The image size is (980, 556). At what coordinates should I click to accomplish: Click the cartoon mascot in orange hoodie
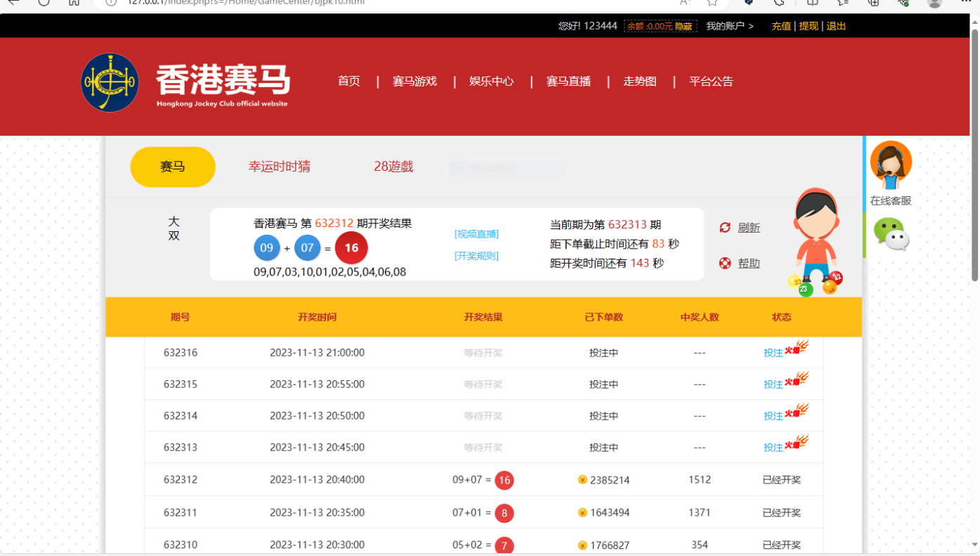(x=816, y=241)
